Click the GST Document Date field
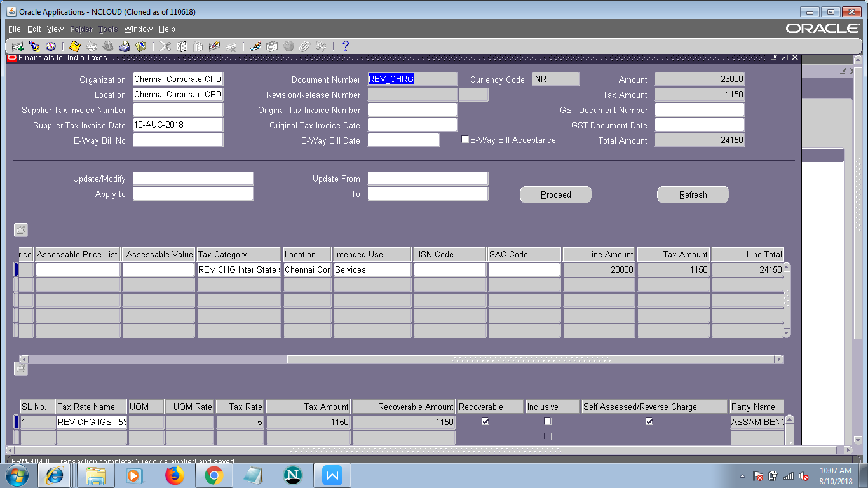This screenshot has width=868, height=488. pos(700,125)
